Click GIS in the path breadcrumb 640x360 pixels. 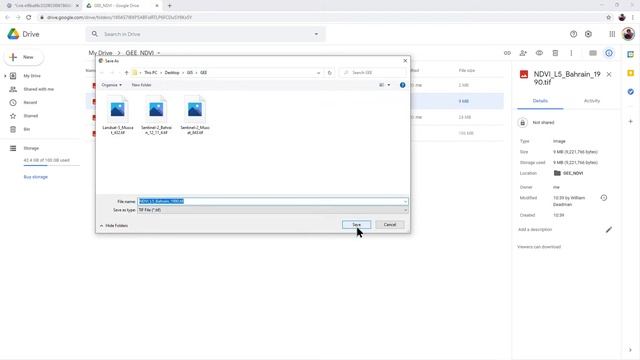coord(190,73)
